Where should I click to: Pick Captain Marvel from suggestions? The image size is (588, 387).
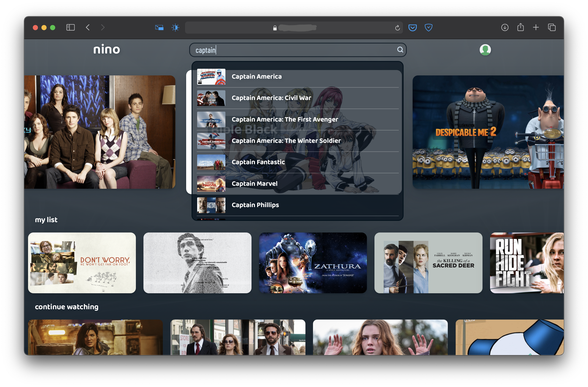pyautogui.click(x=255, y=184)
